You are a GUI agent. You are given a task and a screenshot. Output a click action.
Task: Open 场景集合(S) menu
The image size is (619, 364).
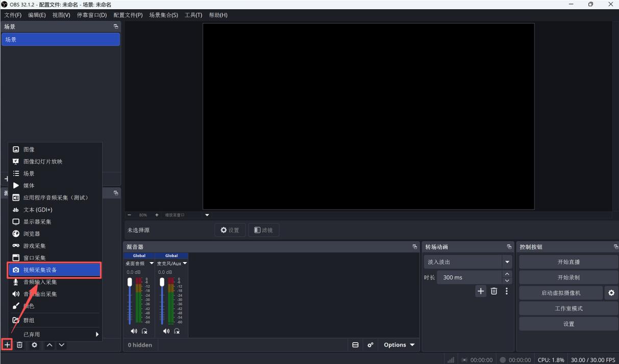pos(164,15)
